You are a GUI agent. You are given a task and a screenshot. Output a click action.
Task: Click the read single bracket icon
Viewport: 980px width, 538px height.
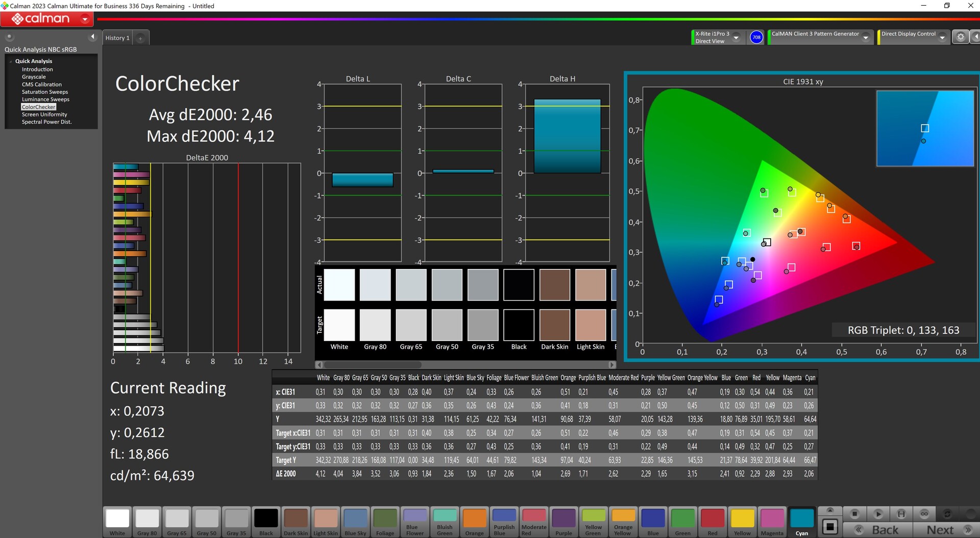(901, 514)
